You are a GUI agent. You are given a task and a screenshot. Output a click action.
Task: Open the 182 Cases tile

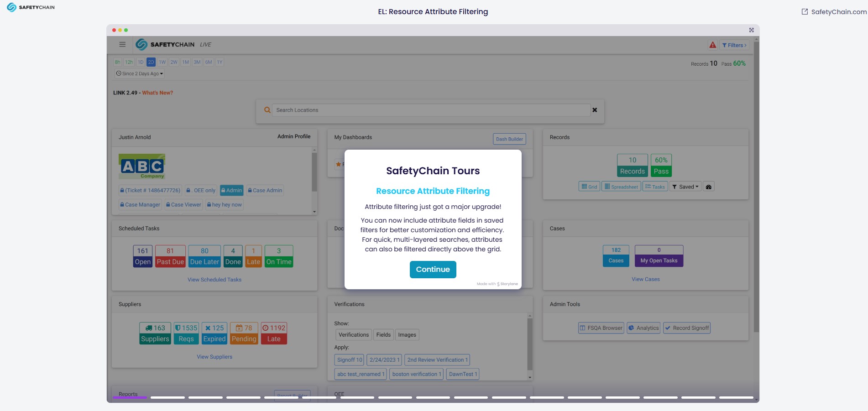(x=616, y=256)
